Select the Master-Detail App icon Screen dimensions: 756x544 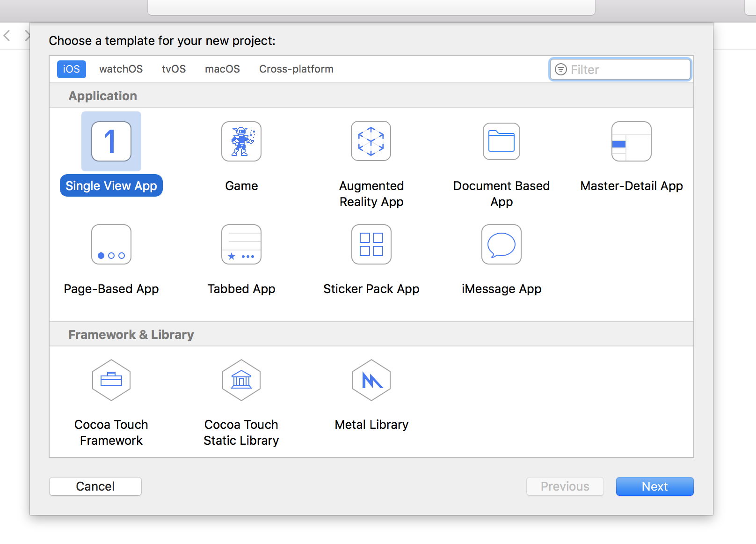click(x=631, y=141)
